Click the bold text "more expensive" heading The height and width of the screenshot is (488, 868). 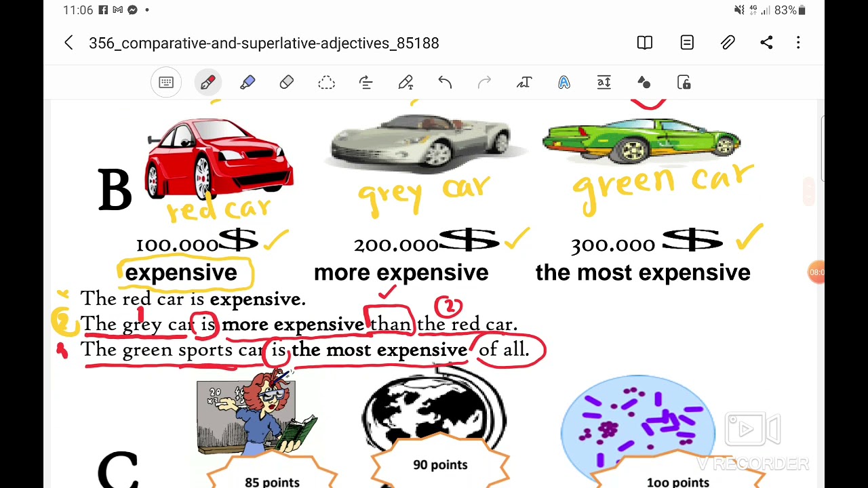tap(401, 272)
